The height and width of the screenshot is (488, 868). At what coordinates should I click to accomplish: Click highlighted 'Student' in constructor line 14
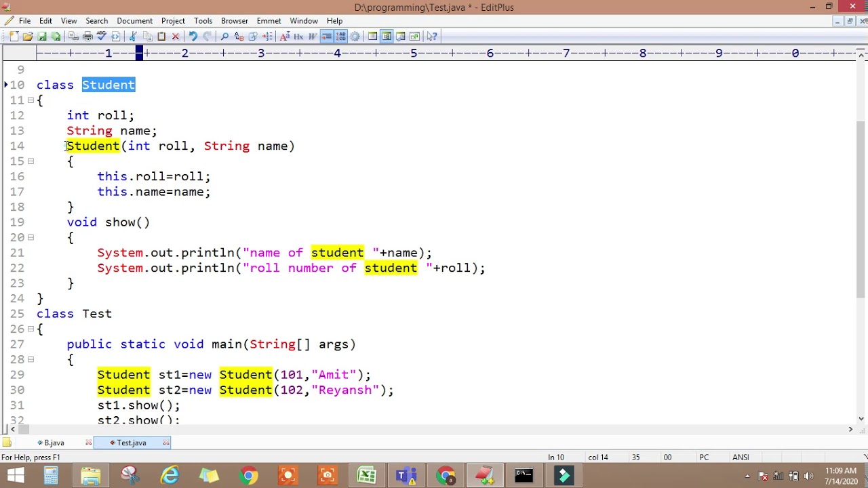coord(93,146)
